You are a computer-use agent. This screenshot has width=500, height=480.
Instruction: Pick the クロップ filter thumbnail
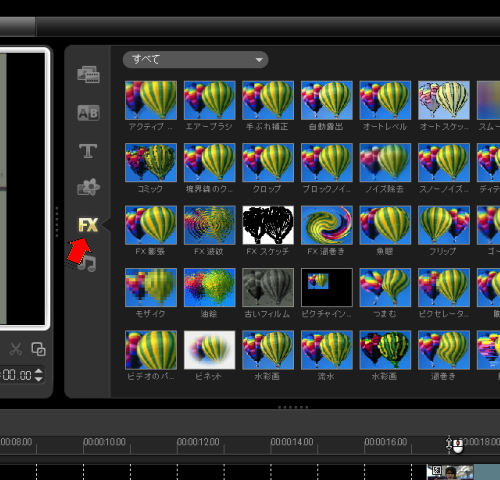tap(268, 162)
